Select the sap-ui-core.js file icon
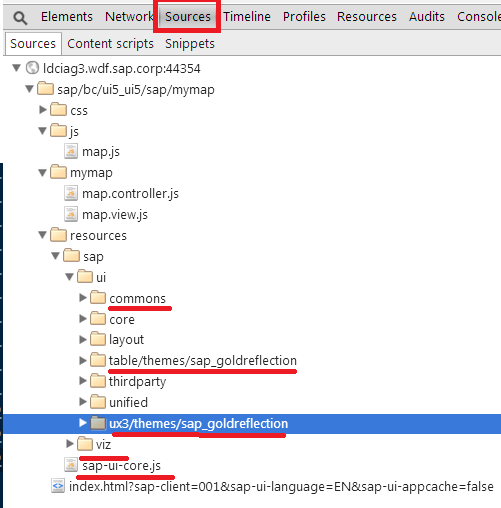 point(71,465)
